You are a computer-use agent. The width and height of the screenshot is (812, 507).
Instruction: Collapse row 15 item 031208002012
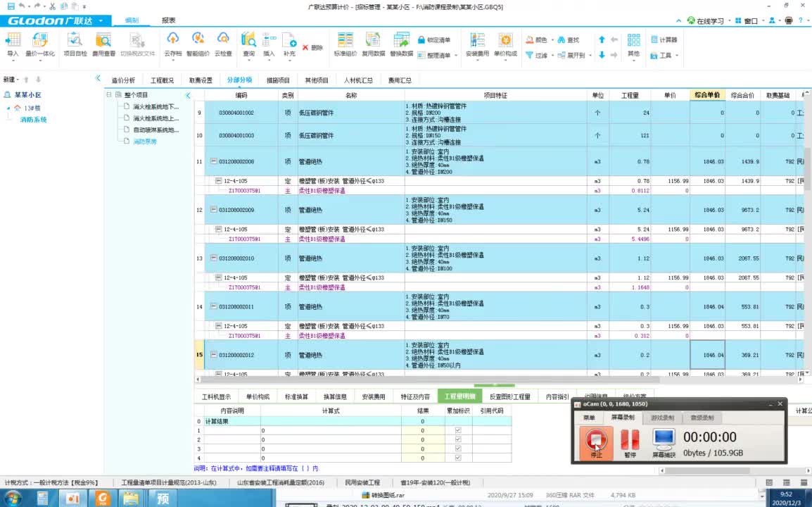pos(213,355)
